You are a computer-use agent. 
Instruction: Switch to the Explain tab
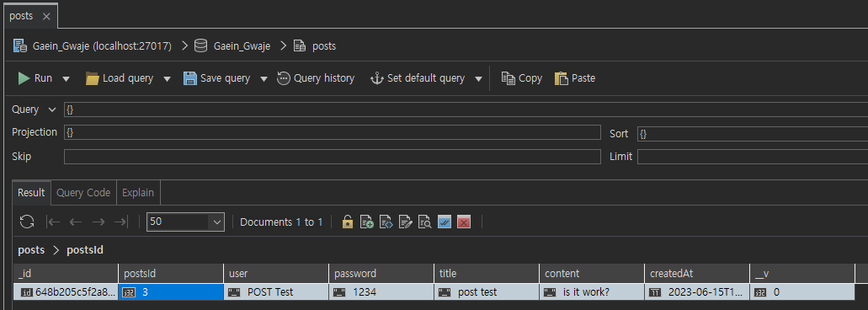tap(138, 193)
